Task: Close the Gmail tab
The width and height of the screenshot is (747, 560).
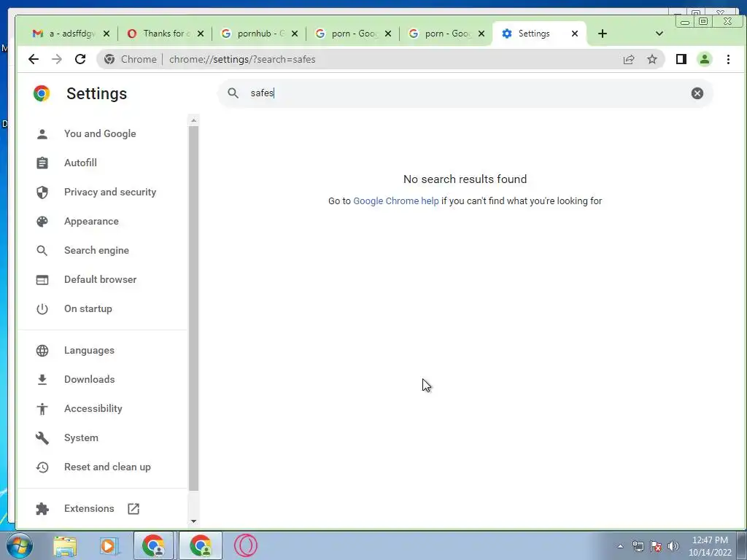Action: coord(107,34)
